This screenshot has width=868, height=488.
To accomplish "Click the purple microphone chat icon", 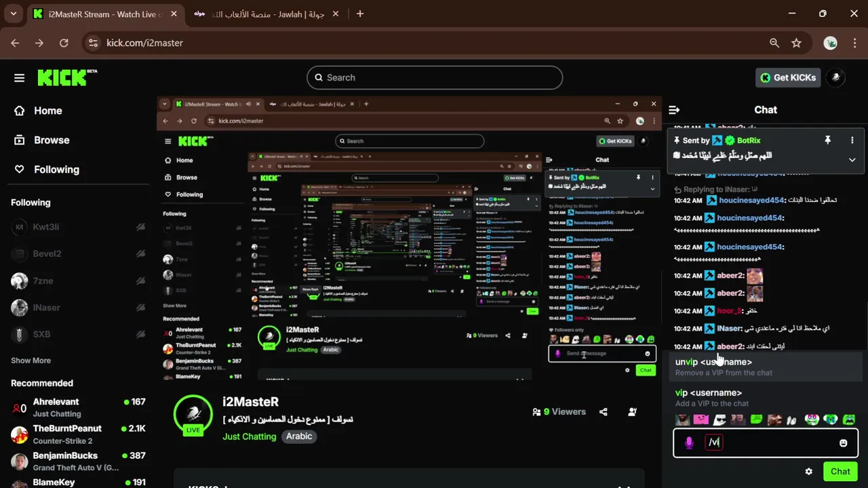I will click(x=689, y=443).
